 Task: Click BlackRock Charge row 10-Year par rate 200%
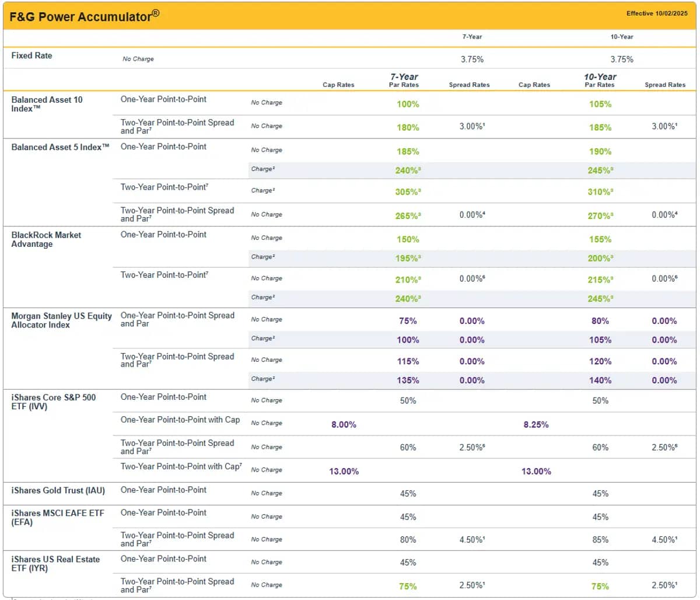coord(600,258)
